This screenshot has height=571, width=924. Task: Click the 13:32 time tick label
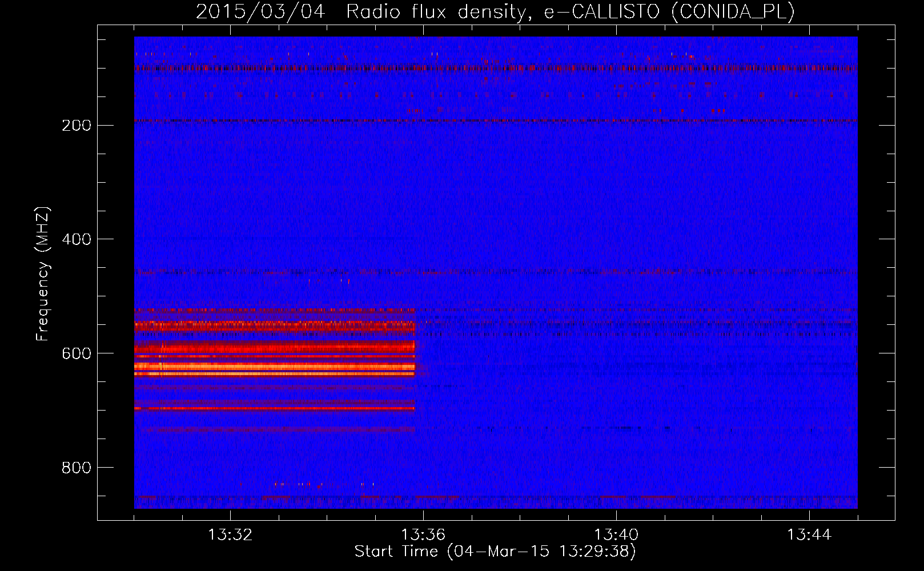[x=230, y=535]
